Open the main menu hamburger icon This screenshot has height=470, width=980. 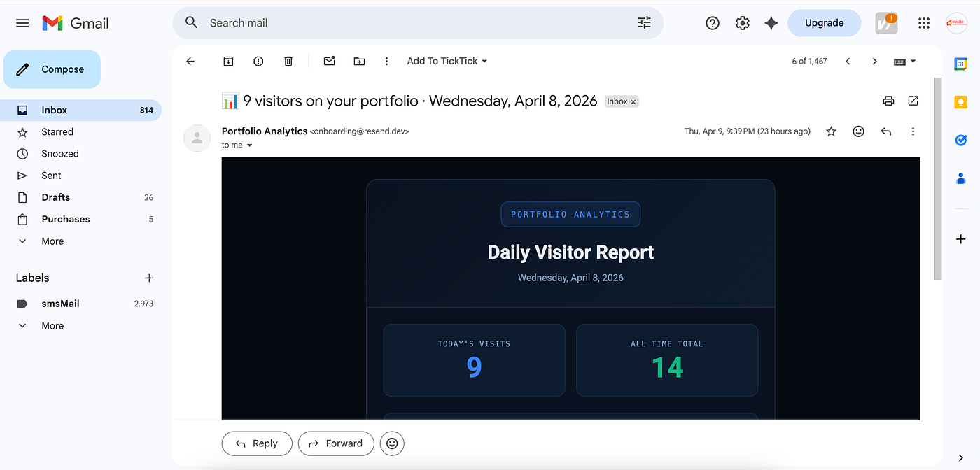(22, 23)
